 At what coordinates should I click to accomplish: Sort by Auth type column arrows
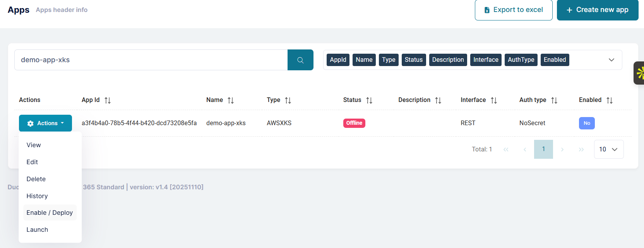[554, 100]
